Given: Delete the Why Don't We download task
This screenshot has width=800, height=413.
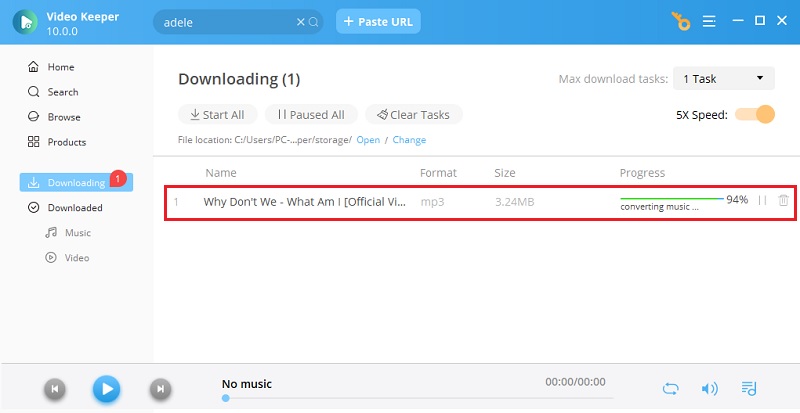Looking at the screenshot, I should 783,201.
